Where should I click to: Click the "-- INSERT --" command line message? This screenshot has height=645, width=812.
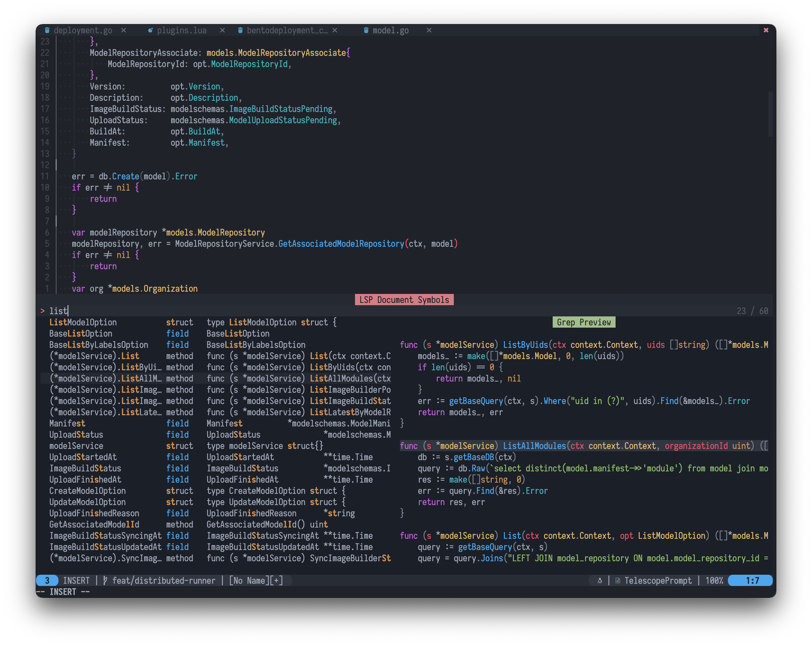click(x=63, y=591)
